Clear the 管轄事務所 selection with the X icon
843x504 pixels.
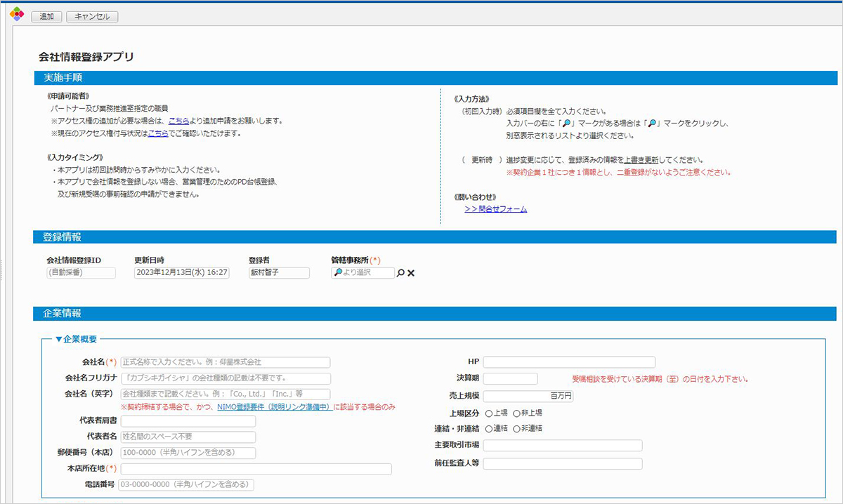[411, 272]
